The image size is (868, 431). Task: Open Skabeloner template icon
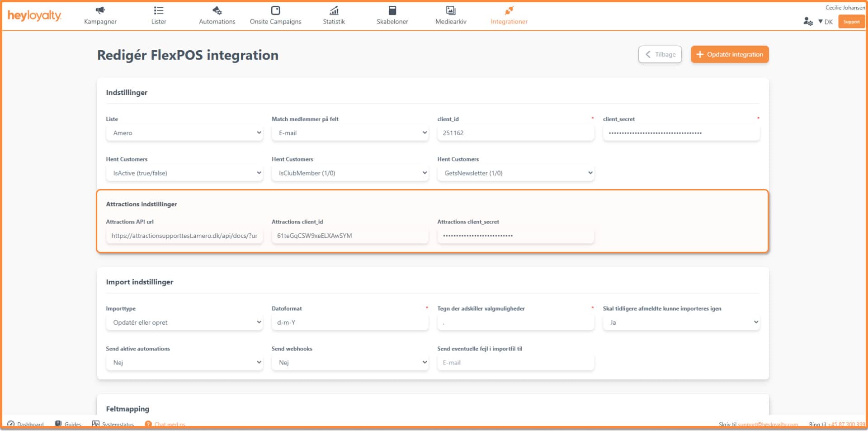click(392, 10)
